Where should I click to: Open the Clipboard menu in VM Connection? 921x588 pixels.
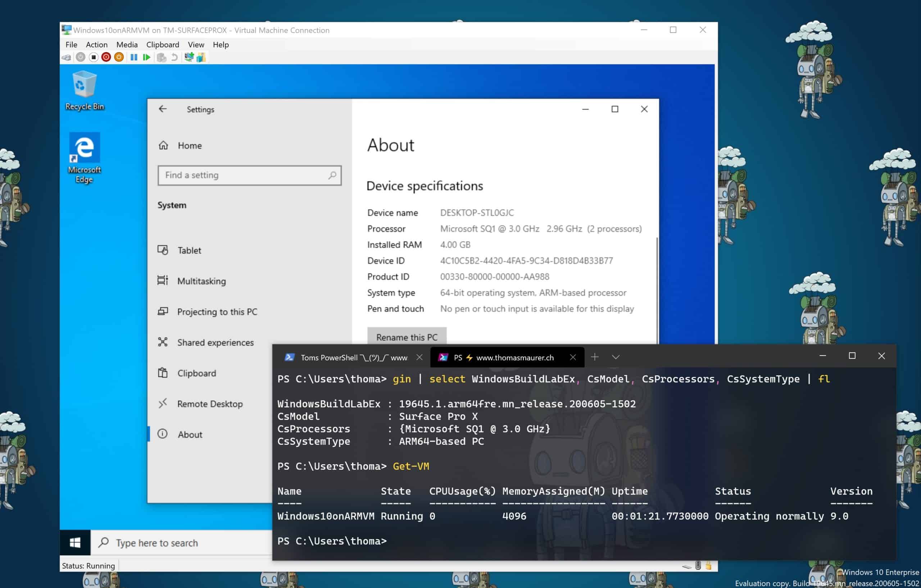click(163, 44)
